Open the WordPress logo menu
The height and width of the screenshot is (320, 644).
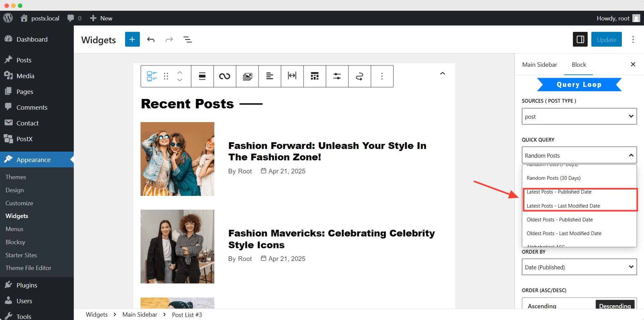click(x=8, y=18)
